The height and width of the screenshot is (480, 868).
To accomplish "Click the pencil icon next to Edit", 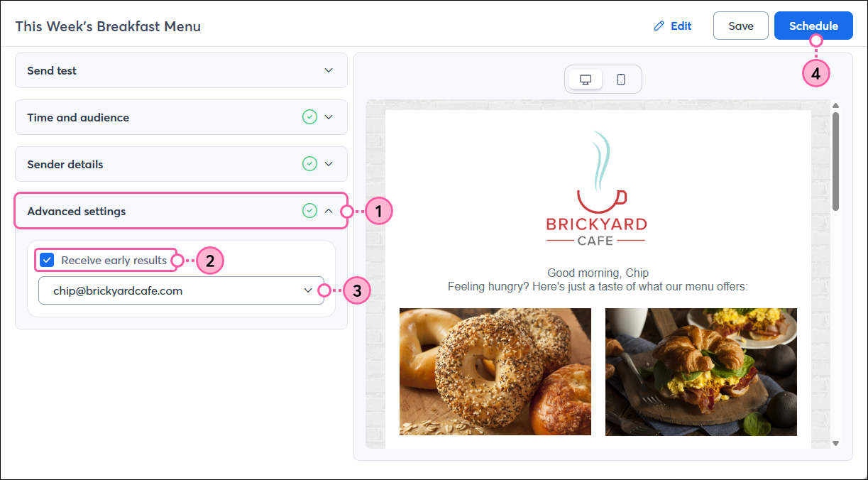I will [659, 26].
